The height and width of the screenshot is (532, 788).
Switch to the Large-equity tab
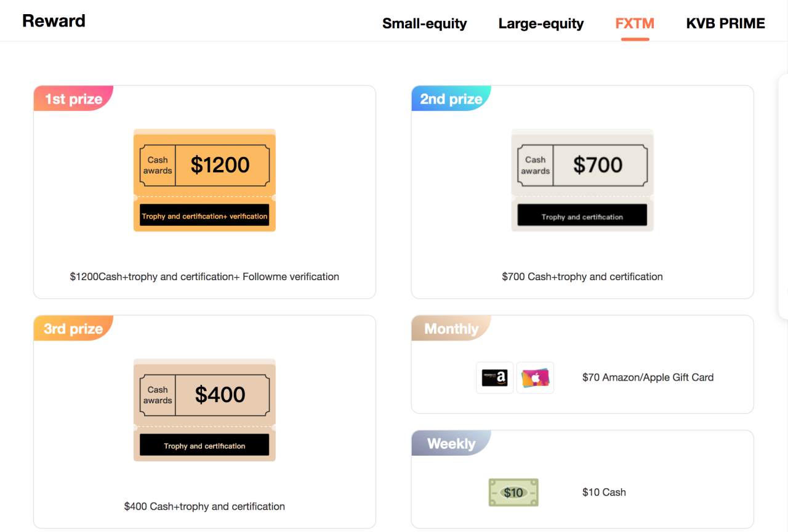541,23
